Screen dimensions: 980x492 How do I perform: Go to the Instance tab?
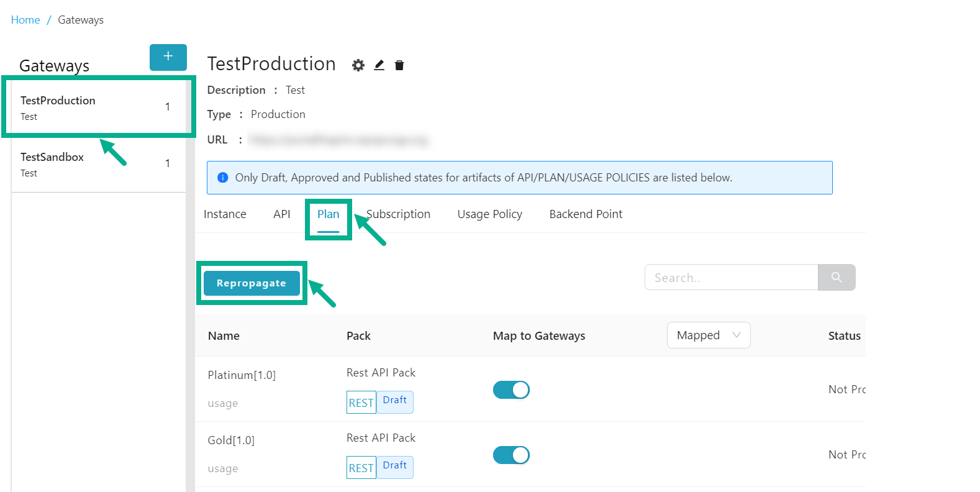pos(225,214)
